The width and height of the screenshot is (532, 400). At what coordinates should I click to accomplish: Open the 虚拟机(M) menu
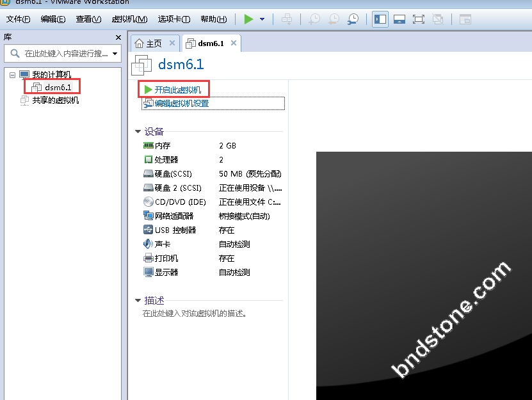[x=129, y=19]
